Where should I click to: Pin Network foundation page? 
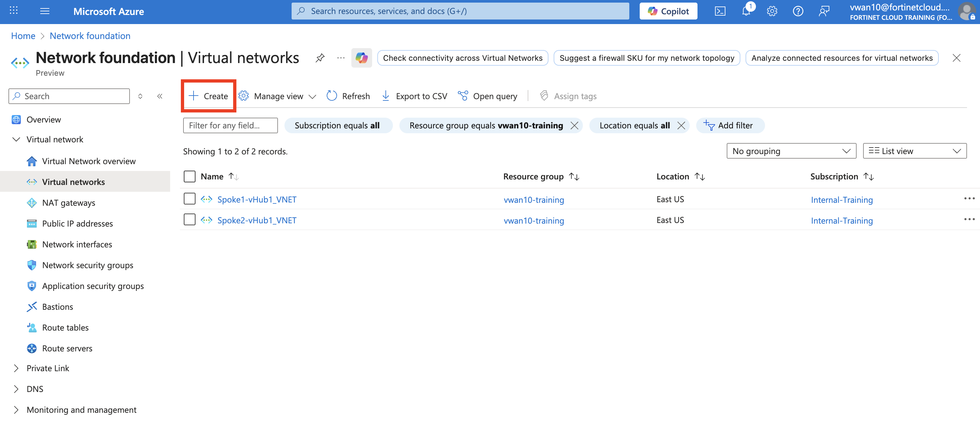click(x=320, y=58)
